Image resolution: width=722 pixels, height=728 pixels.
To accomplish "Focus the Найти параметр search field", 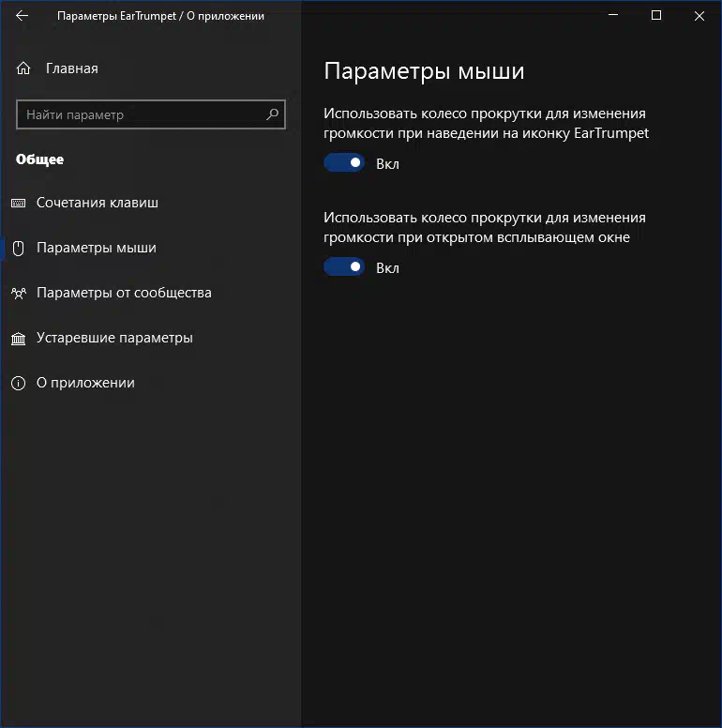I will [x=141, y=114].
